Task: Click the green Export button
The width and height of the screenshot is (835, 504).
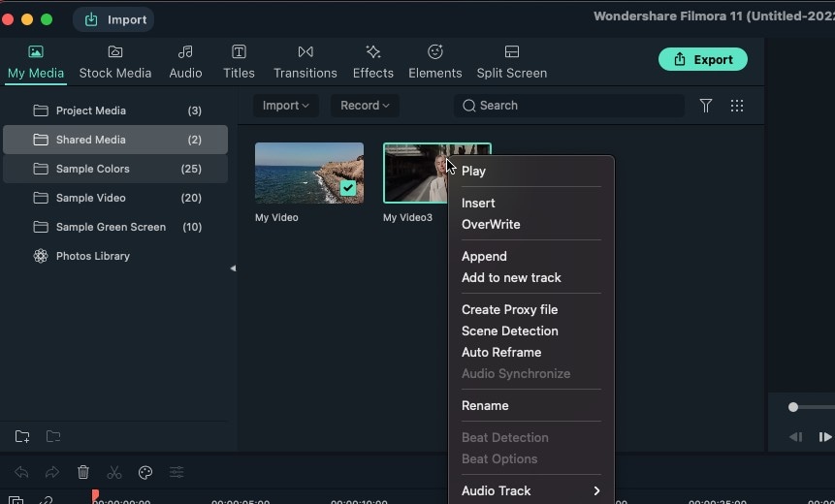Action: (703, 59)
